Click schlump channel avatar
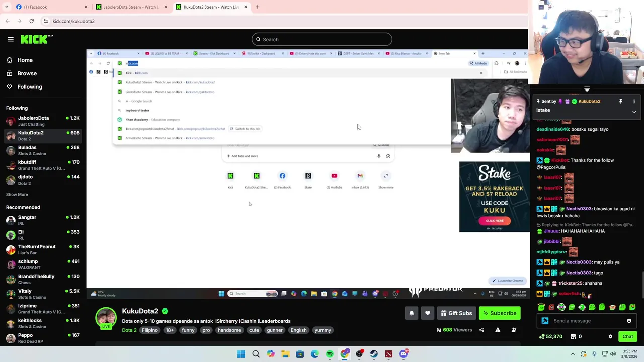 point(11,264)
